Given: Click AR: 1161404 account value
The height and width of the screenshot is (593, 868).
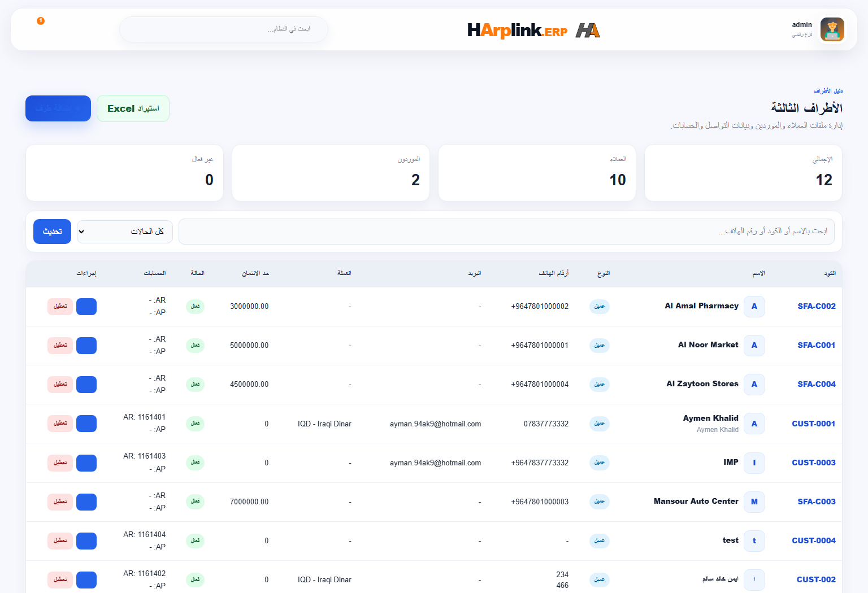Looking at the screenshot, I should pos(144,534).
